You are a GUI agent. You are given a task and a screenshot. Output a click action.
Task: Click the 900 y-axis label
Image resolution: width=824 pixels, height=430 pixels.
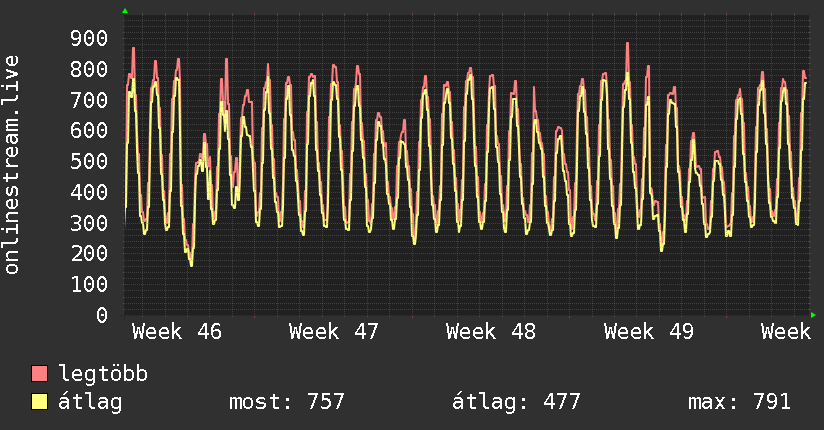coord(89,38)
